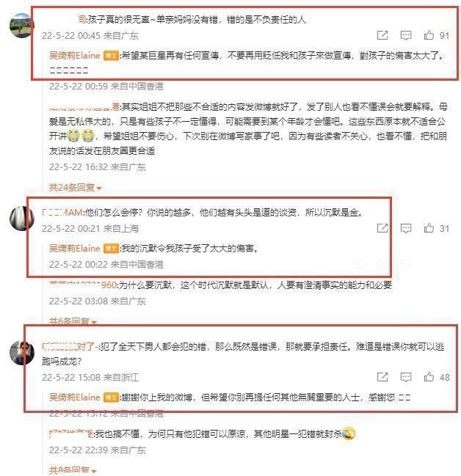Open username ending in MAM

[x=62, y=212]
